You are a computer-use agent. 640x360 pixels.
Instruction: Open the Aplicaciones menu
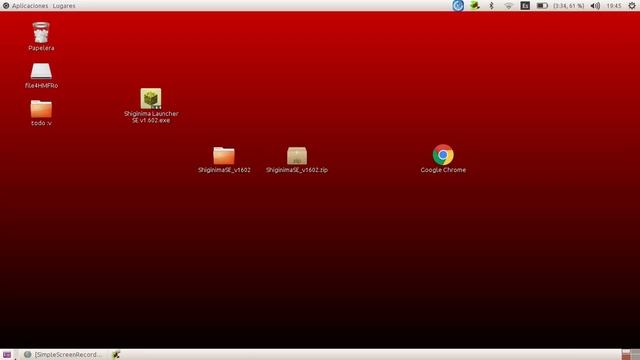tap(30, 6)
